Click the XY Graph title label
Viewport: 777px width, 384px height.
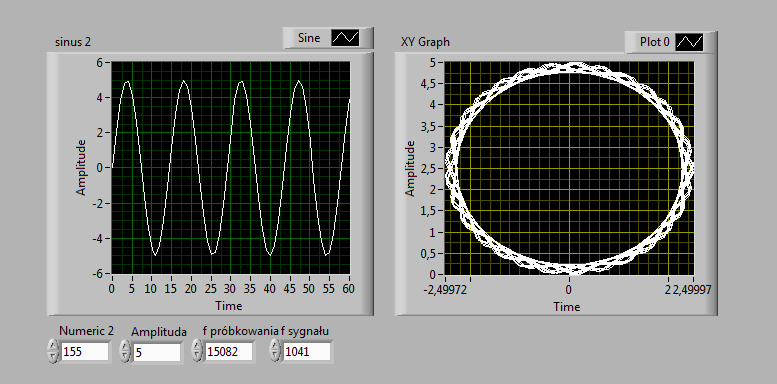pos(425,43)
